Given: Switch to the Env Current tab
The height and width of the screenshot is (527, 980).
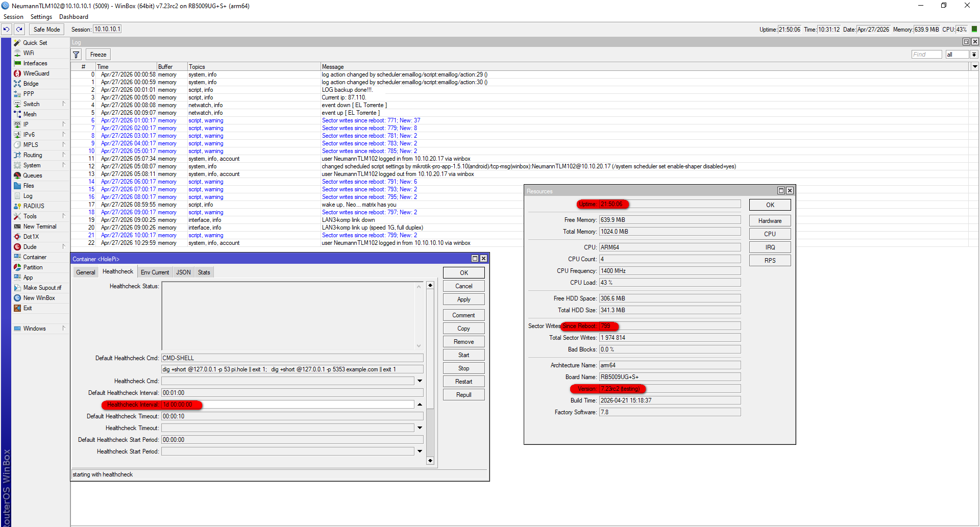Looking at the screenshot, I should 155,272.
